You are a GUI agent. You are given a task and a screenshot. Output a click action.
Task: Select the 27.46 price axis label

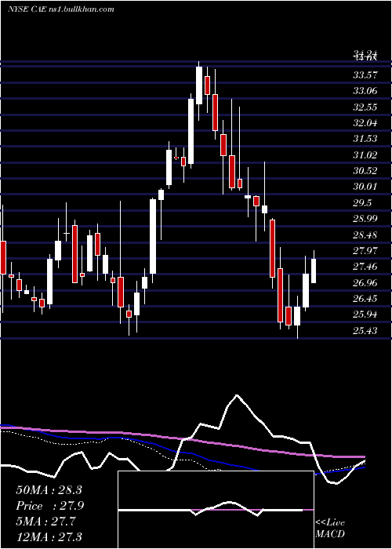pos(365,267)
